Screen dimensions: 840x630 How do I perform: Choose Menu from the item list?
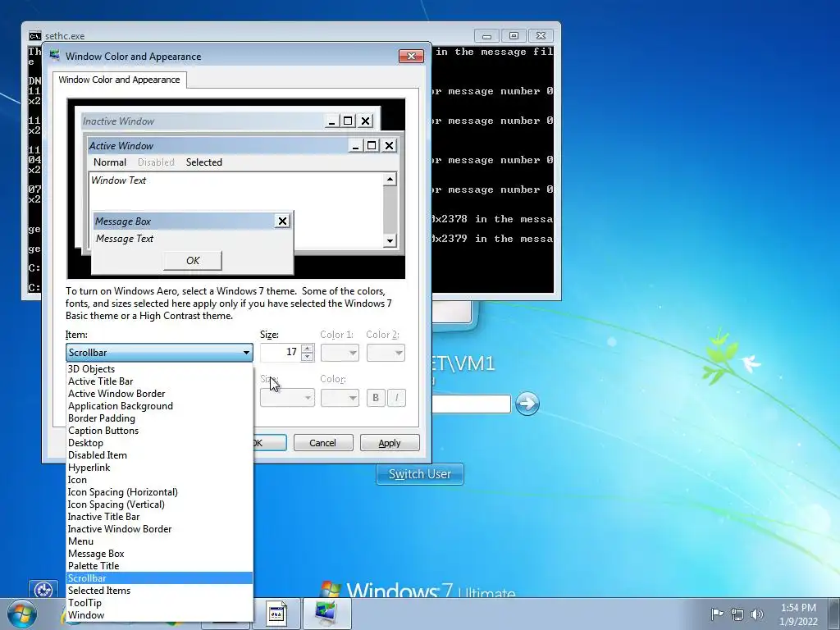(x=159, y=541)
